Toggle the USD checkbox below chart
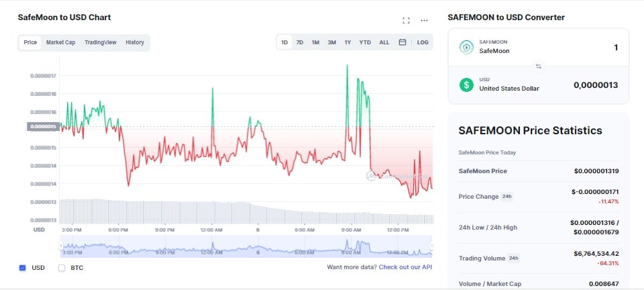Image resolution: width=644 pixels, height=290 pixels. (x=22, y=268)
